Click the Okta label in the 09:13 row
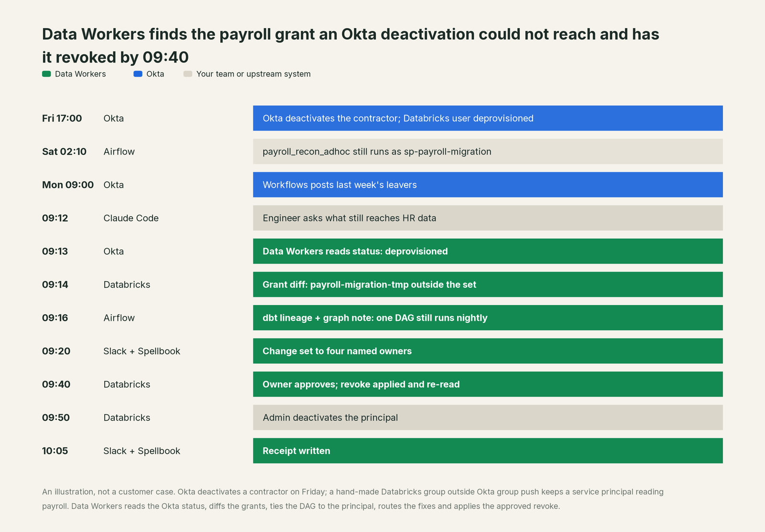Viewport: 765px width, 532px height. [114, 251]
